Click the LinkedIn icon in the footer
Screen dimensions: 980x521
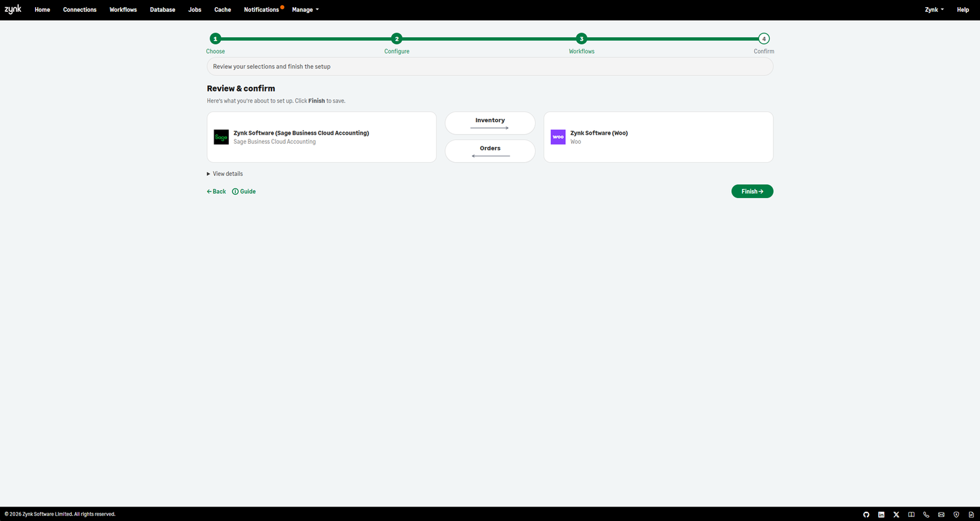[881, 514]
